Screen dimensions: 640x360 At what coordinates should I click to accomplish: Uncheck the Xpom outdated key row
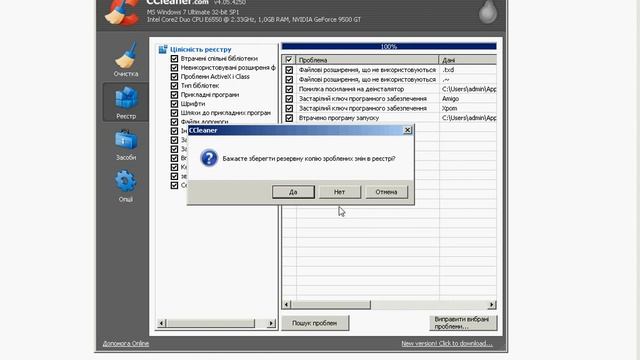pos(289,108)
